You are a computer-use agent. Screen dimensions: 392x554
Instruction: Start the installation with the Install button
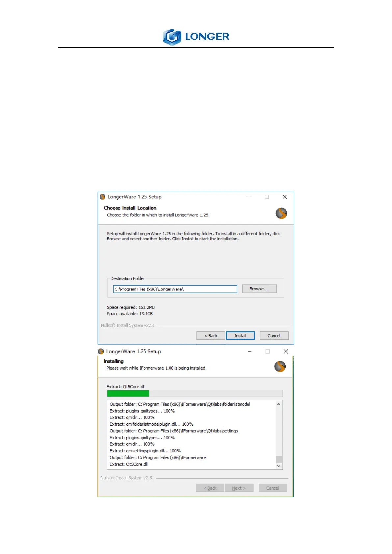coord(240,336)
